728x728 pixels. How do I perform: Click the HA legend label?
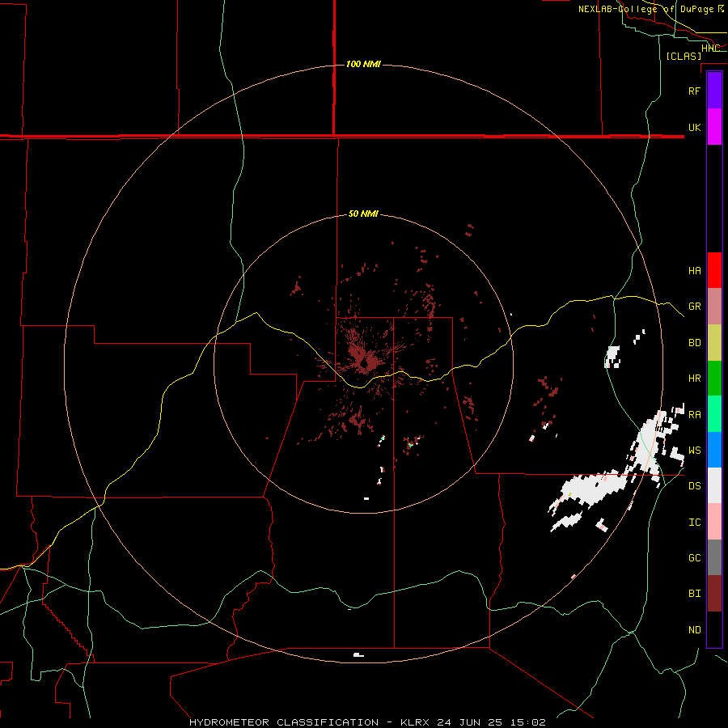click(x=694, y=270)
